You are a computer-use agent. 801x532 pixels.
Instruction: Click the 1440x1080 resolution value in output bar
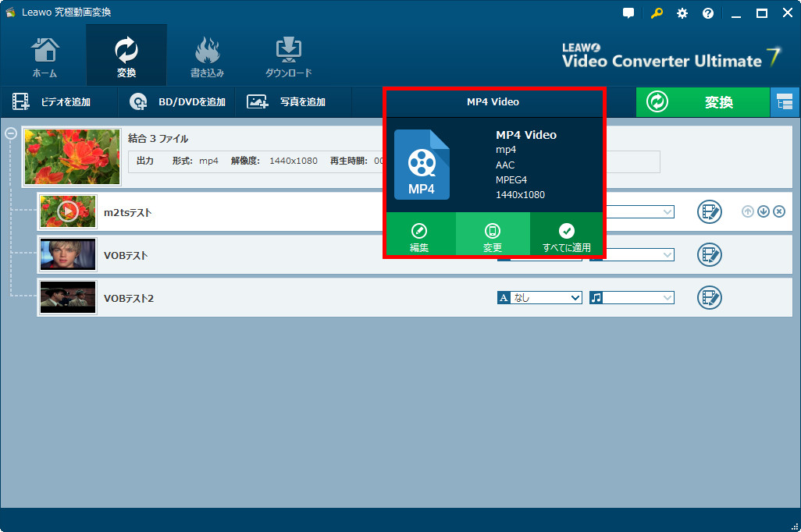pos(294,161)
